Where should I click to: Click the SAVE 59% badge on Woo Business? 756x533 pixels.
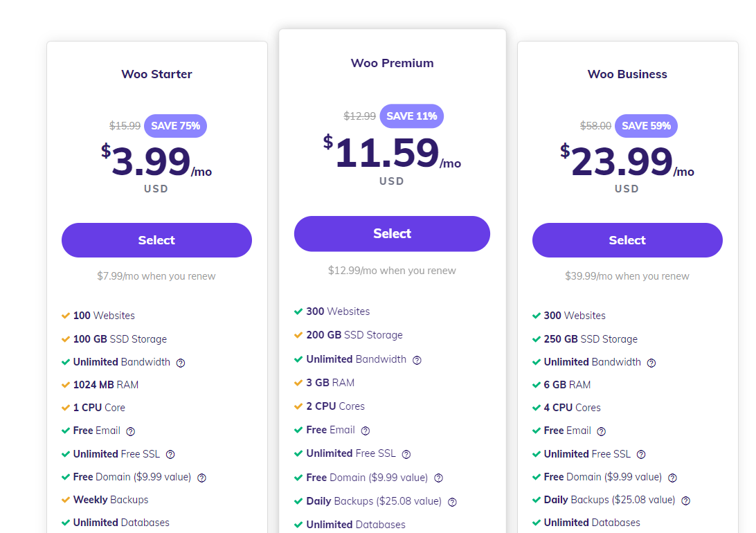click(x=646, y=126)
